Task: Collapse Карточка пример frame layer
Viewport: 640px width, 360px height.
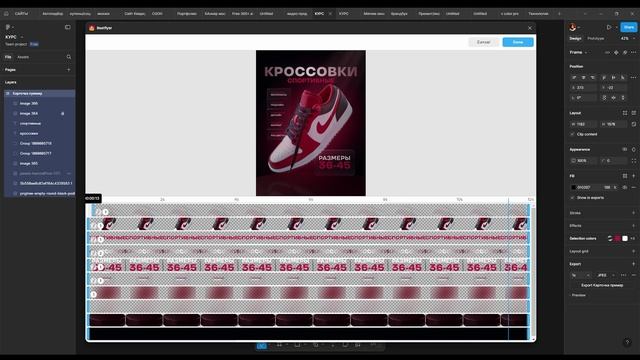Action: (x=8, y=93)
